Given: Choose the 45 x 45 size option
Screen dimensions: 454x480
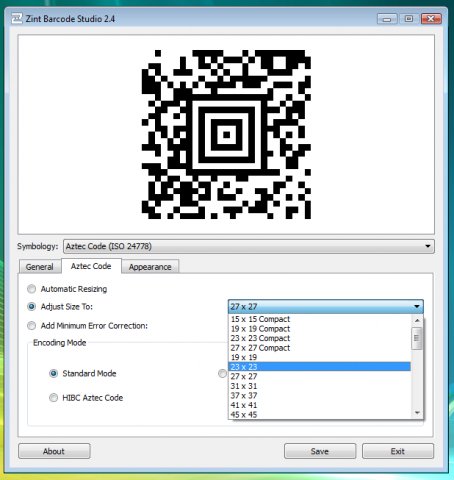Looking at the screenshot, I should coord(320,414).
